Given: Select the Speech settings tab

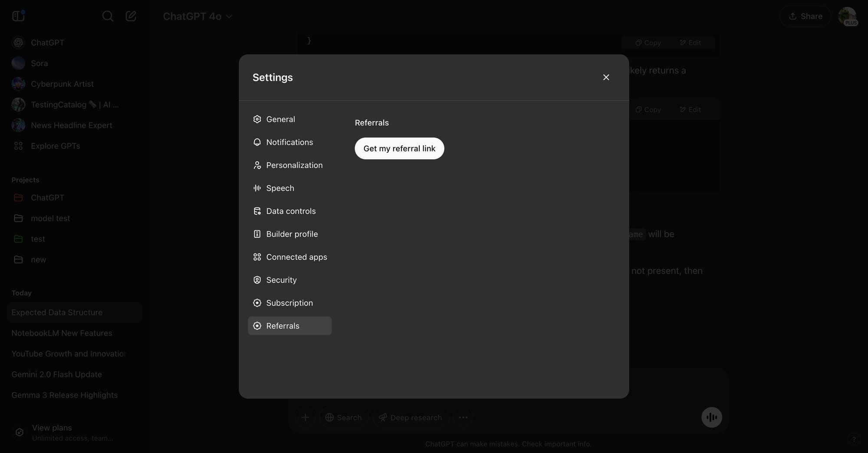Looking at the screenshot, I should [289, 188].
